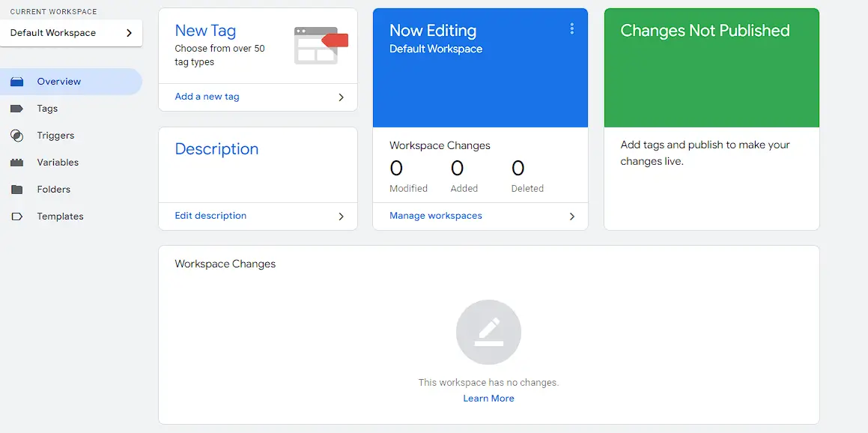Click the Triggers circle icon in sidebar
Image resolution: width=868 pixels, height=433 pixels.
pos(16,136)
